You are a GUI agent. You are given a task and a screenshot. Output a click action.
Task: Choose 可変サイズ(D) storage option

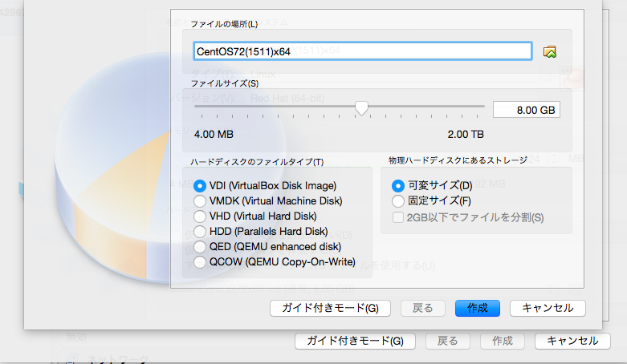point(398,185)
